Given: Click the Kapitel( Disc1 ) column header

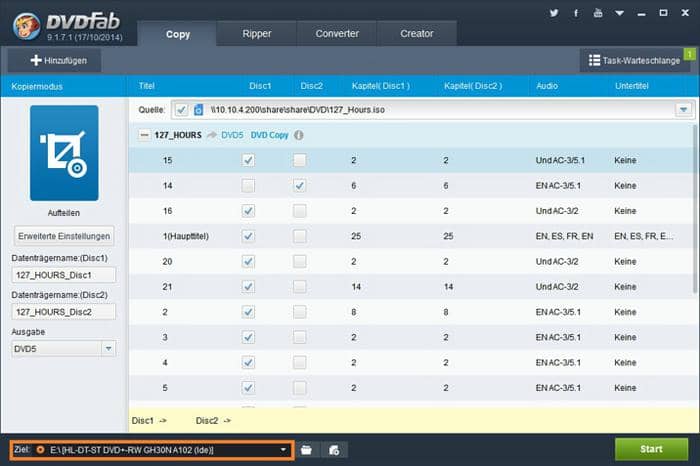Looking at the screenshot, I should pyautogui.click(x=381, y=86).
